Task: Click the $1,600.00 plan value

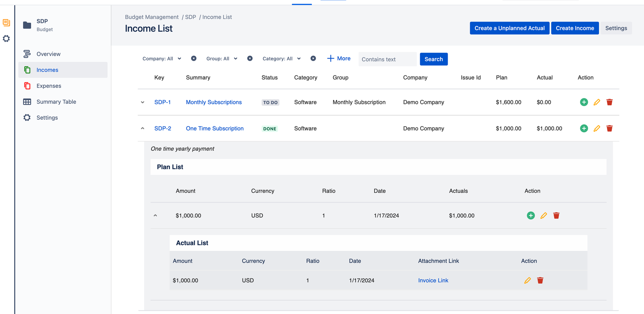Action: click(x=508, y=102)
